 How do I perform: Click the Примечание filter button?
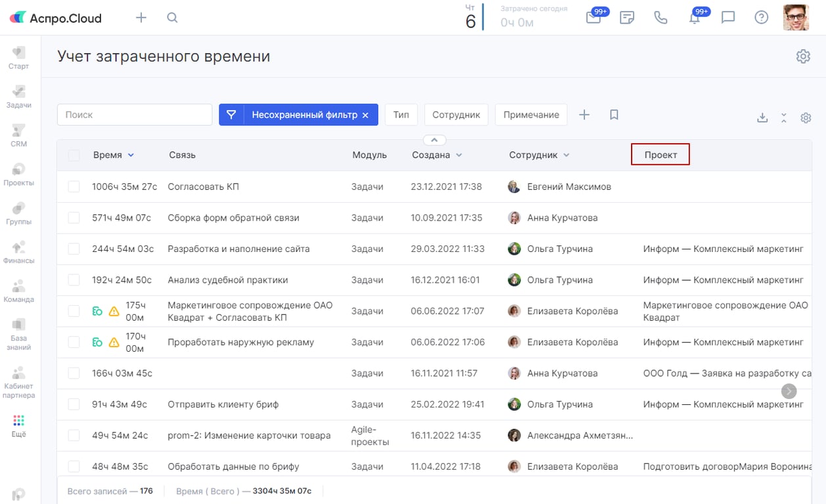(531, 115)
